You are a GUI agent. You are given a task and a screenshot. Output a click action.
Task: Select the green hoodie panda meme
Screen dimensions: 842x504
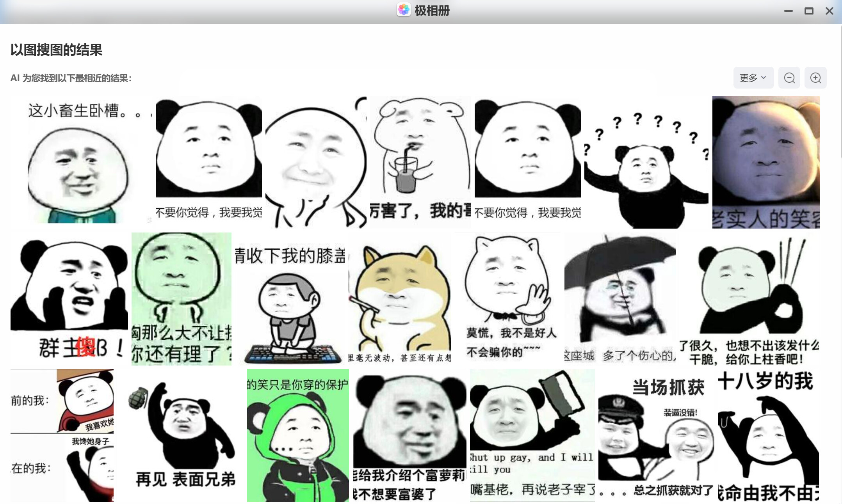coord(297,435)
